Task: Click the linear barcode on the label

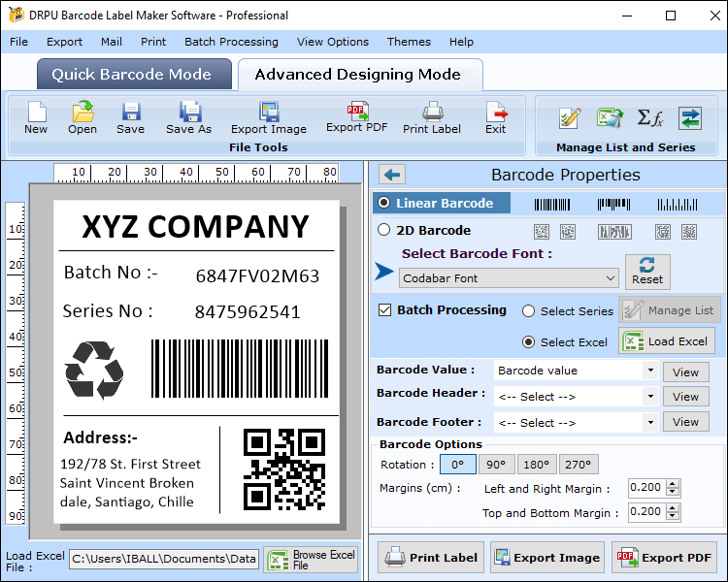Action: pyautogui.click(x=240, y=369)
